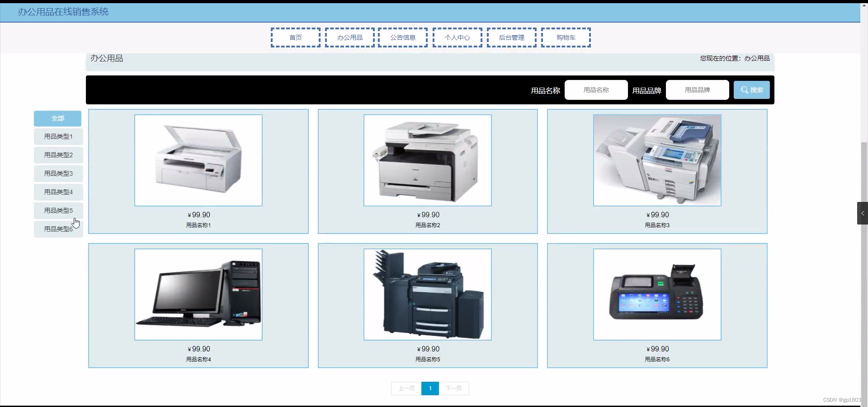Open product thumbnail for 用品名称1
Screen dimensions: 868x407
pos(198,160)
